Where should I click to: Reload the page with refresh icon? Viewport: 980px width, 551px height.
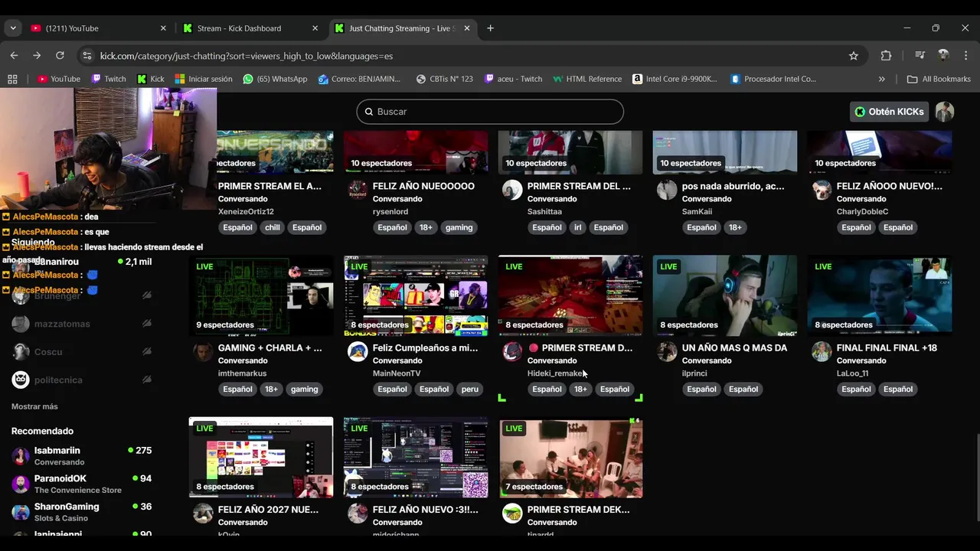click(60, 55)
